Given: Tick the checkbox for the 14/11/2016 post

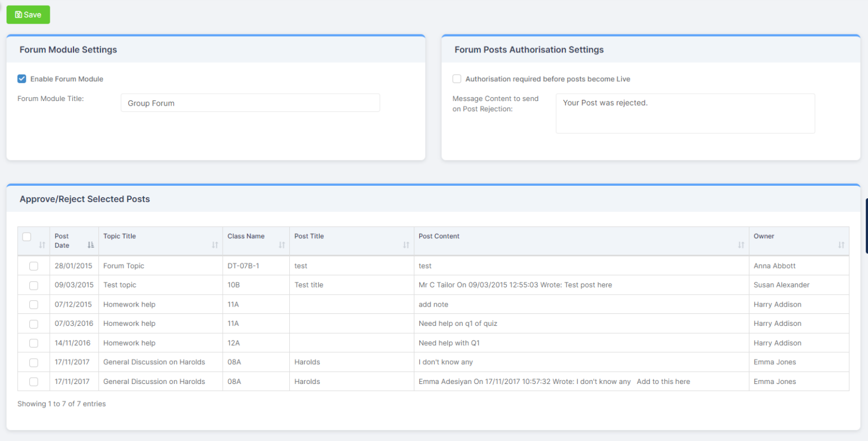Looking at the screenshot, I should [x=33, y=343].
